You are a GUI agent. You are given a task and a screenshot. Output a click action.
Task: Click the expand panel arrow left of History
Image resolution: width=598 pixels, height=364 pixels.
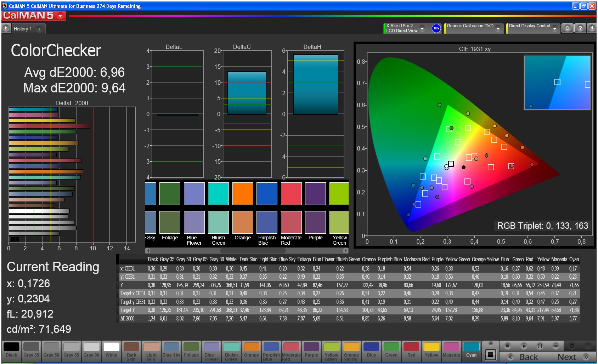click(x=6, y=28)
